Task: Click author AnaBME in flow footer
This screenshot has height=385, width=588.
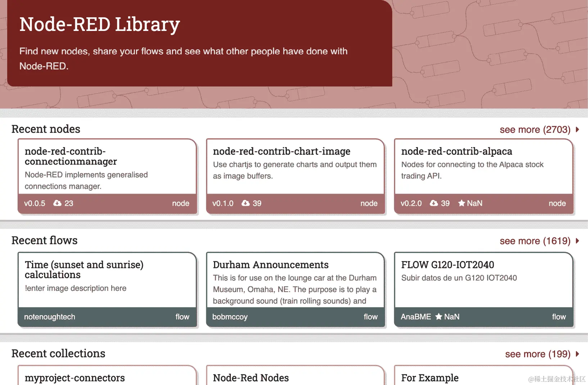Action: point(416,317)
